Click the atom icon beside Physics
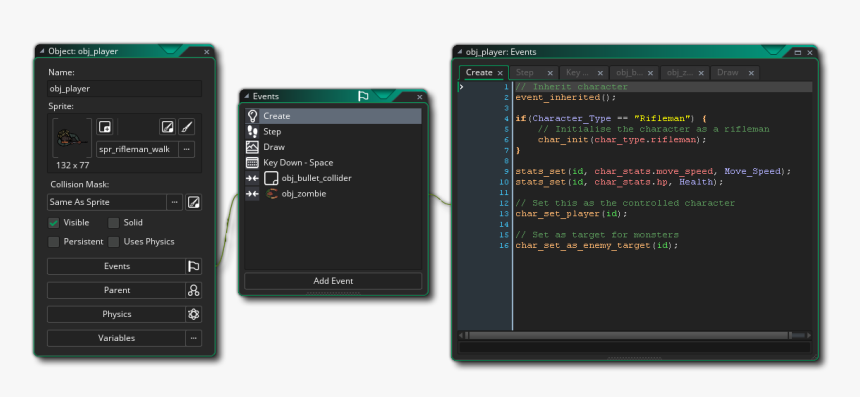860x397 pixels. tap(194, 314)
